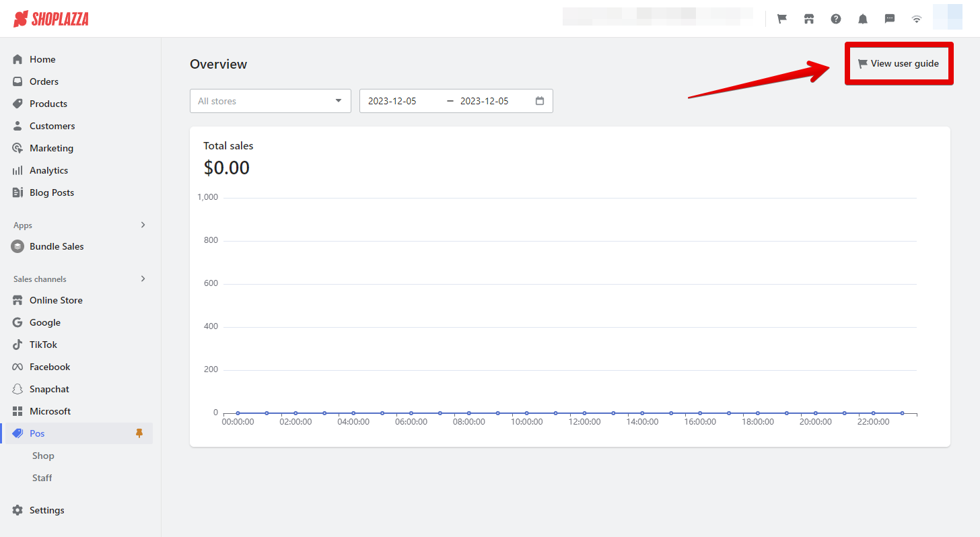Open Settings at the sidebar bottom
This screenshot has height=537, width=980.
pyautogui.click(x=46, y=510)
